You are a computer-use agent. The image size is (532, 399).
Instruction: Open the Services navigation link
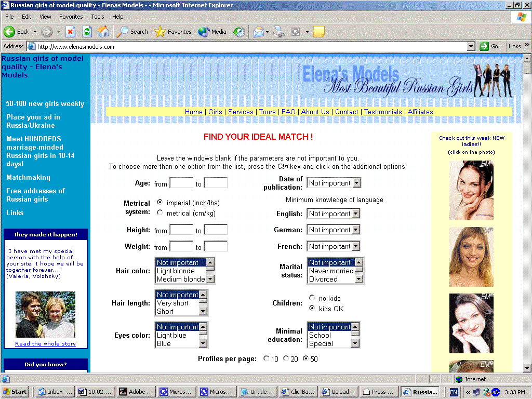pos(241,112)
